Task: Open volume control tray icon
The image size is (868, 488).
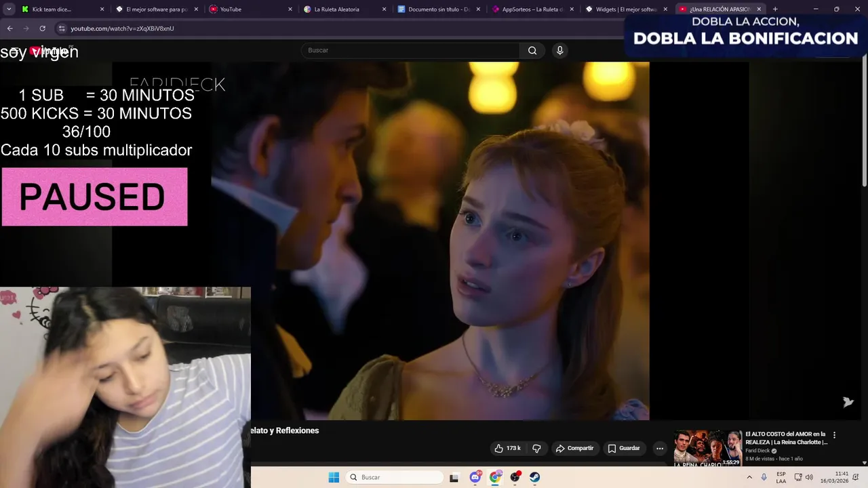Action: (x=809, y=477)
